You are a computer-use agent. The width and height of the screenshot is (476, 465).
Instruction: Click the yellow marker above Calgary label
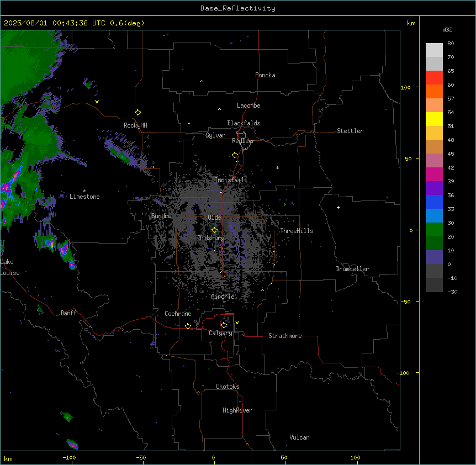pyautogui.click(x=224, y=325)
